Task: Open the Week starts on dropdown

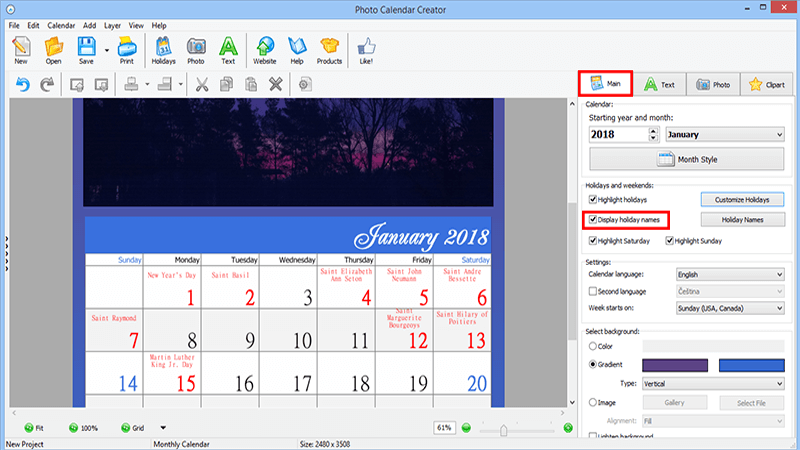Action: point(730,308)
